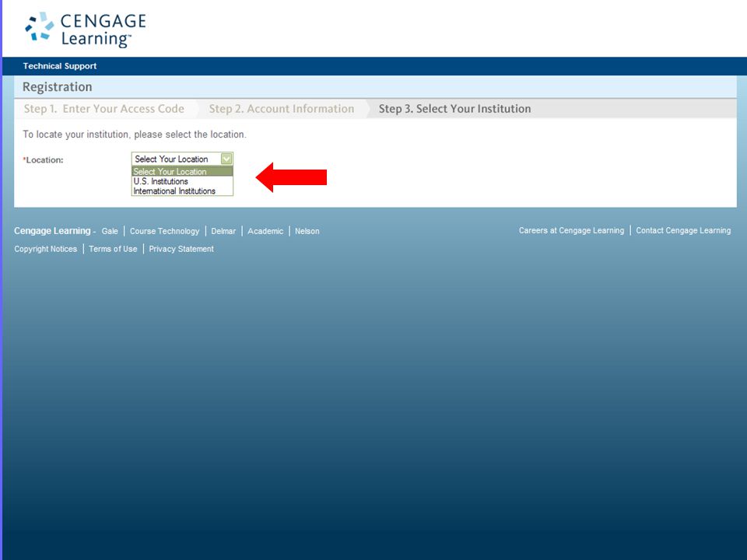Click the locate your institution instruction text
Screen dimensions: 747x560
click(135, 135)
